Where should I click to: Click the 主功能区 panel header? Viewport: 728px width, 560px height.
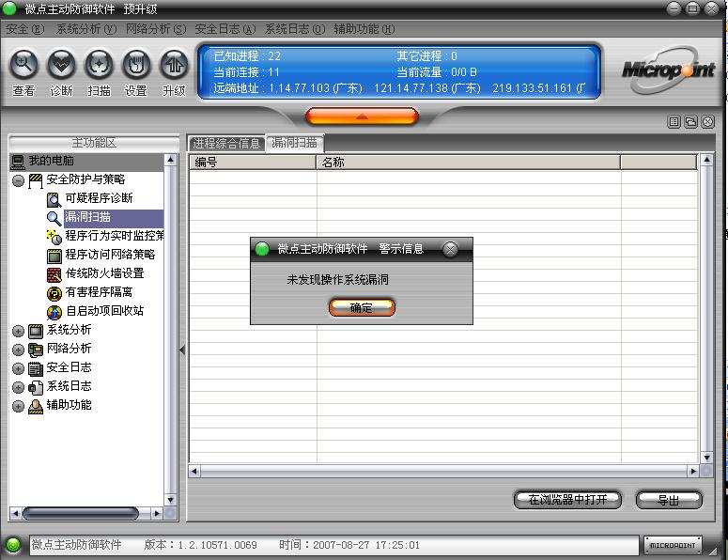[x=94, y=143]
